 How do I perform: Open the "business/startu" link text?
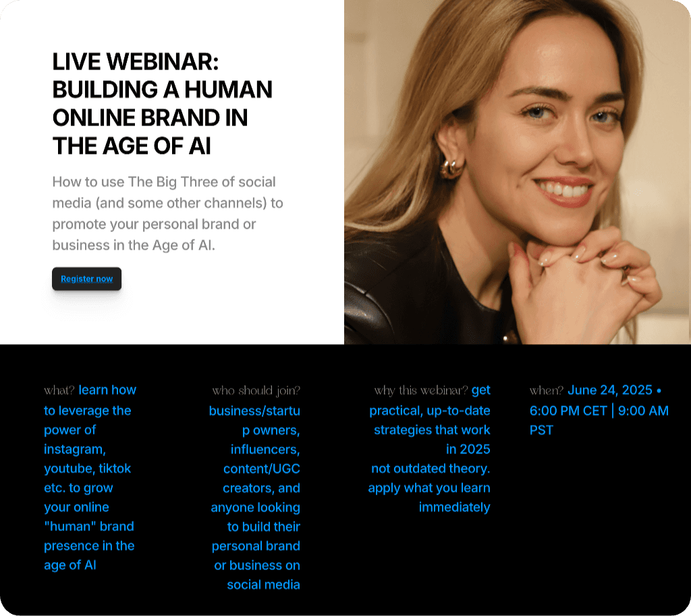[254, 411]
